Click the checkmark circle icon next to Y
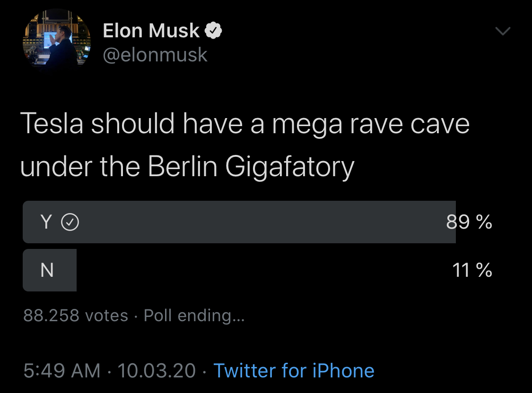This screenshot has height=393, width=532. coord(70,222)
